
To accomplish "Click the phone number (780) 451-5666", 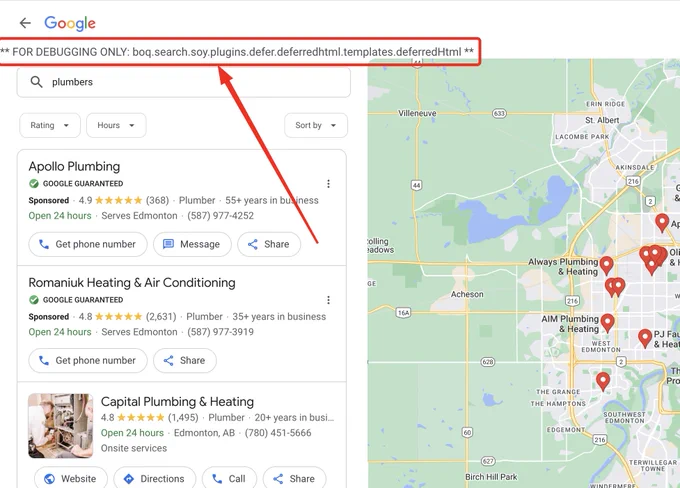I will click(x=278, y=433).
